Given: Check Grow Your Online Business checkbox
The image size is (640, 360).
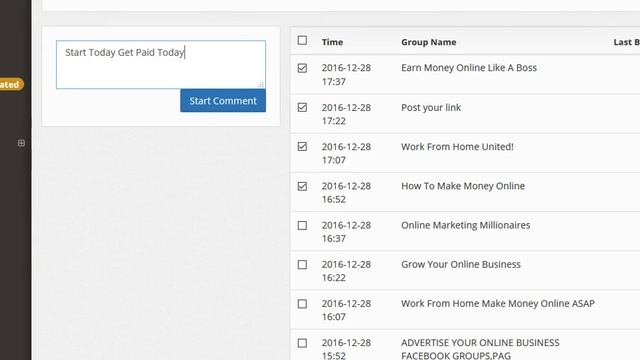Looking at the screenshot, I should [302, 264].
